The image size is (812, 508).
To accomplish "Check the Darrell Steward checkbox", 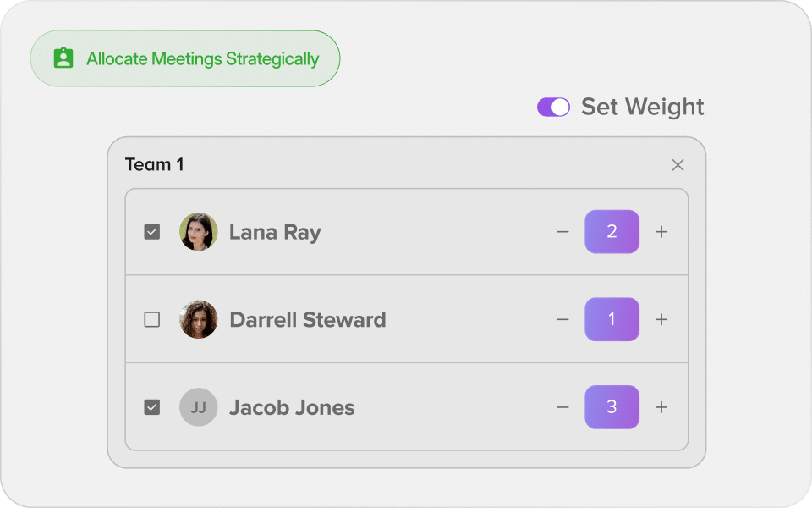I will [x=151, y=319].
